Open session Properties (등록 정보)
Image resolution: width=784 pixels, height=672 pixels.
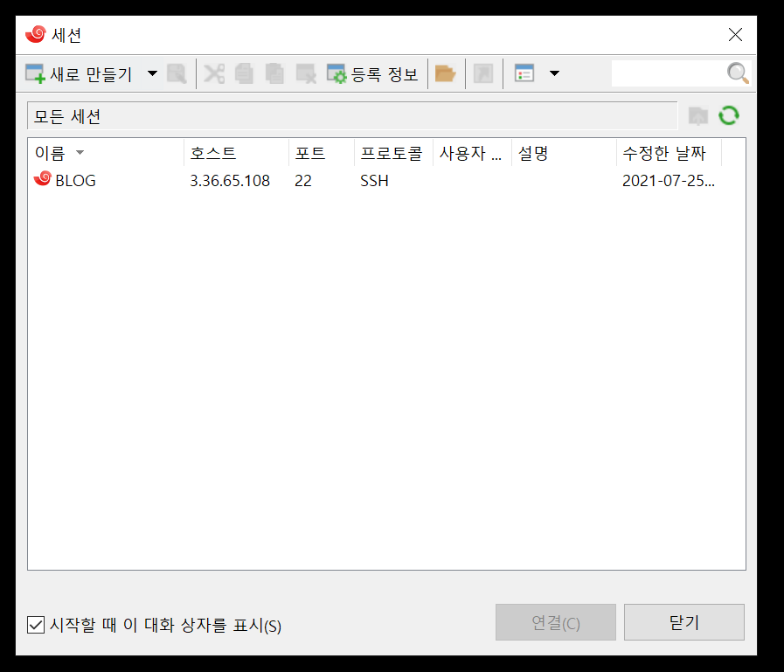[x=372, y=74]
